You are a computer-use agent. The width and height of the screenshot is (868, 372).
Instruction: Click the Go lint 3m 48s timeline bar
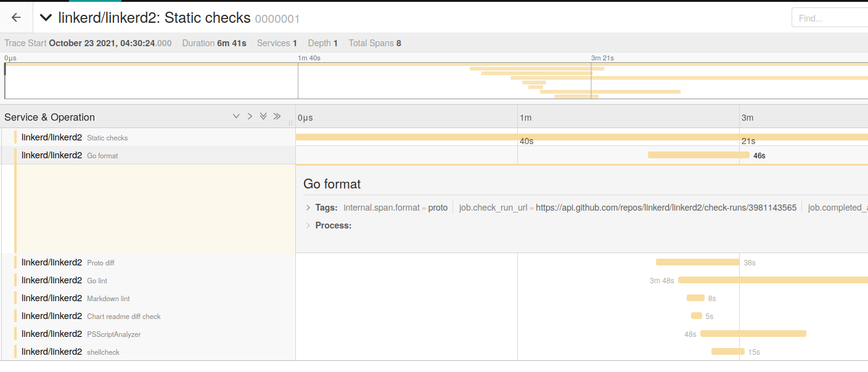pyautogui.click(x=773, y=280)
